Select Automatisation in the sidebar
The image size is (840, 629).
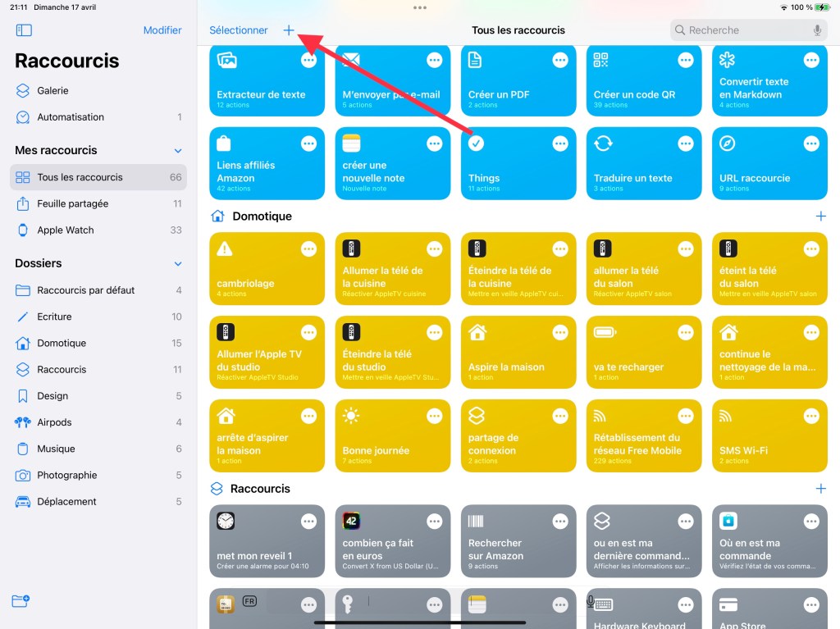click(x=71, y=117)
